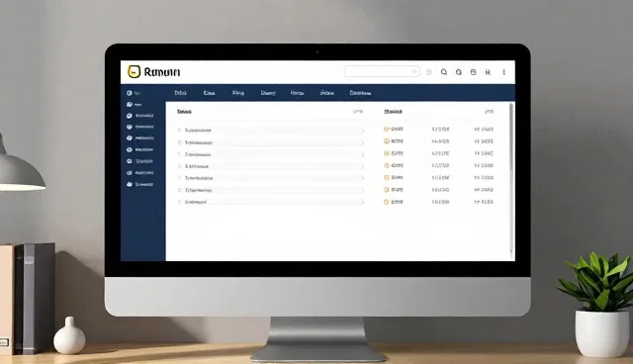Screen dimensions: 633x364
Task: Select the radio circle of the sixth list row
Action: [180, 190]
